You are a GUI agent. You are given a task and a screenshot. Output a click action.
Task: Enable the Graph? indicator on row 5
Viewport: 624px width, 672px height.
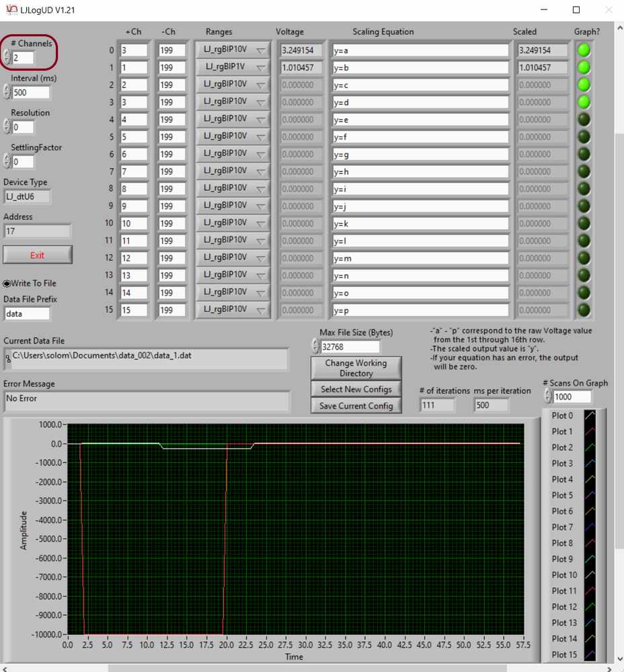(584, 136)
